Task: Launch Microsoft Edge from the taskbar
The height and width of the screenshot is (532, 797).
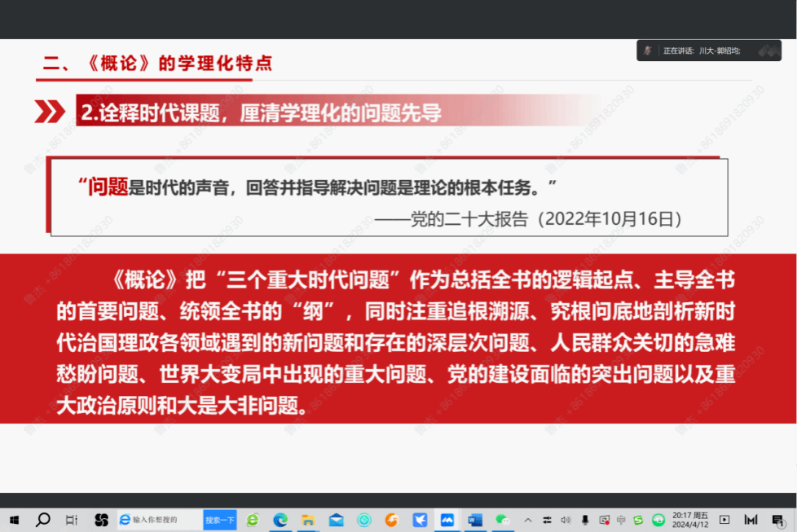Action: pos(280,520)
